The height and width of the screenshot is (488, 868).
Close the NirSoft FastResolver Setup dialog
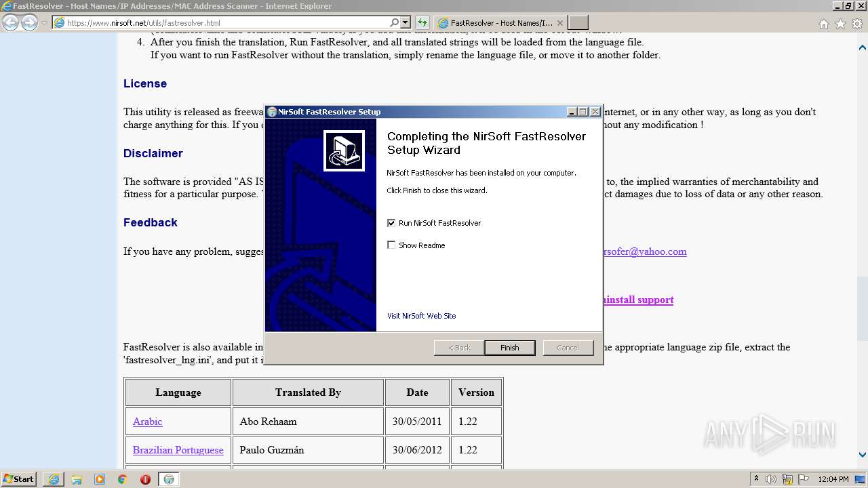coord(595,112)
